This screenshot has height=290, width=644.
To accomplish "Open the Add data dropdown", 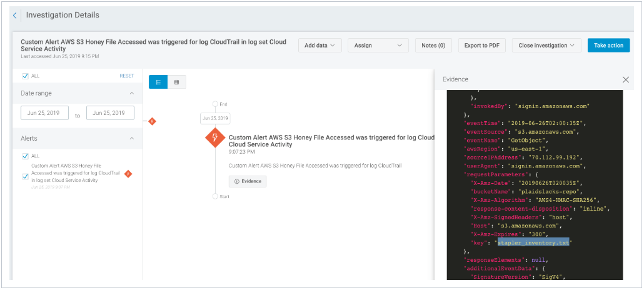I will (319, 45).
